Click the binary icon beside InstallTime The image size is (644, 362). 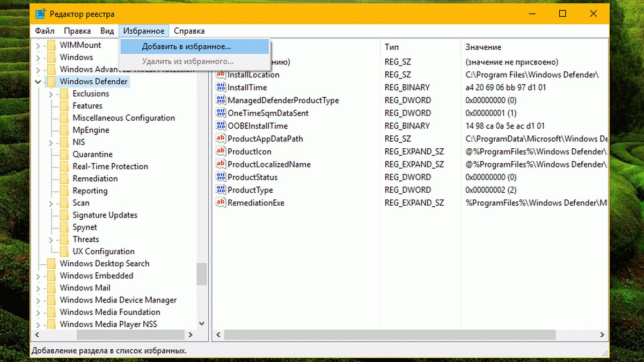pos(221,88)
